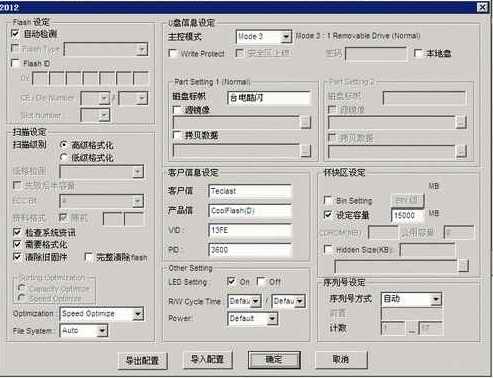
Task: Click the 导出配置 export config button
Action: (x=142, y=360)
